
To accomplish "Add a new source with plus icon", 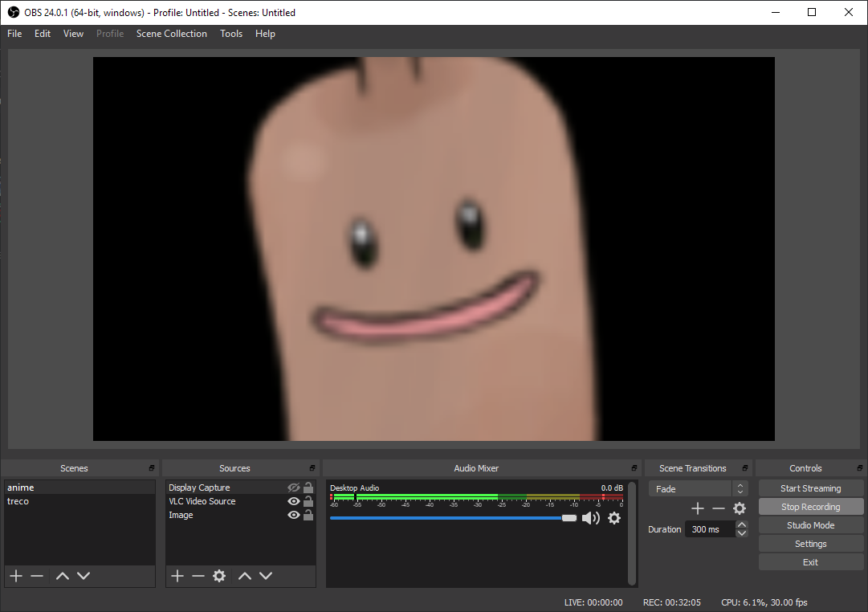I will [x=177, y=576].
